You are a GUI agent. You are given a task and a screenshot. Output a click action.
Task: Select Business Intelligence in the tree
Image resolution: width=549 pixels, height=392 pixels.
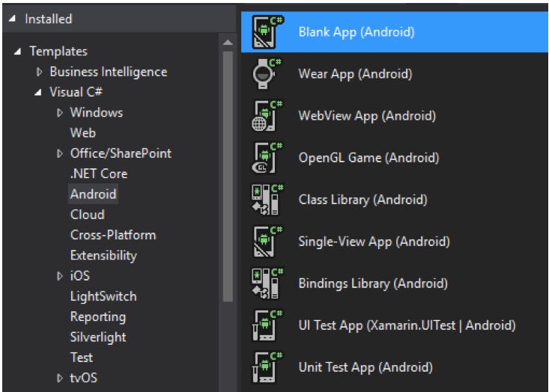[109, 72]
